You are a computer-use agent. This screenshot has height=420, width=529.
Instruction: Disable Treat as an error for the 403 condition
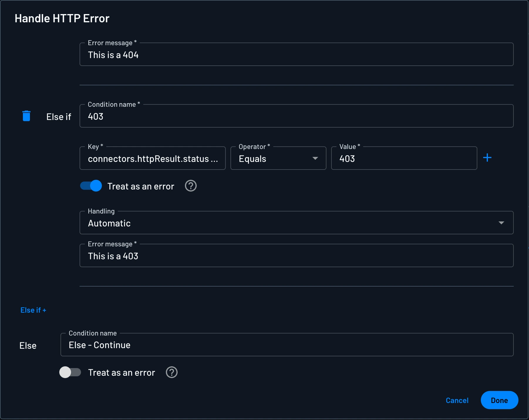90,186
